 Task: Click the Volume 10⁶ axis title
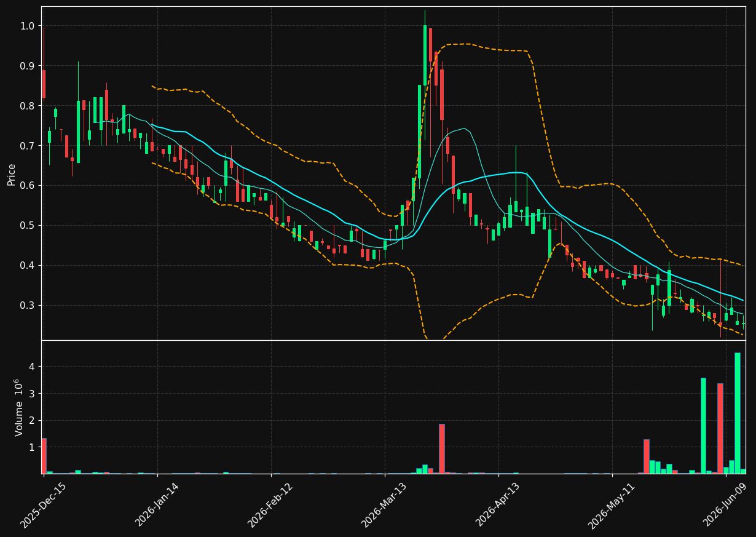click(19, 407)
